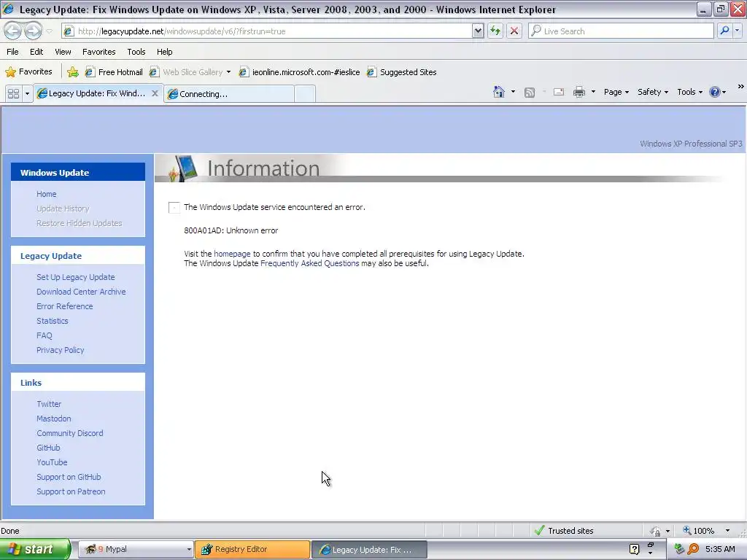Open the recent pages dropdown arrow
Image resolution: width=747 pixels, height=560 pixels.
pyautogui.click(x=49, y=31)
